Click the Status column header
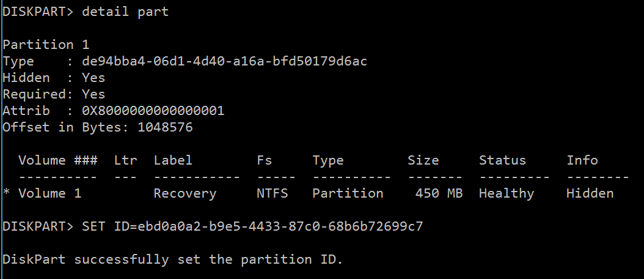 point(502,160)
